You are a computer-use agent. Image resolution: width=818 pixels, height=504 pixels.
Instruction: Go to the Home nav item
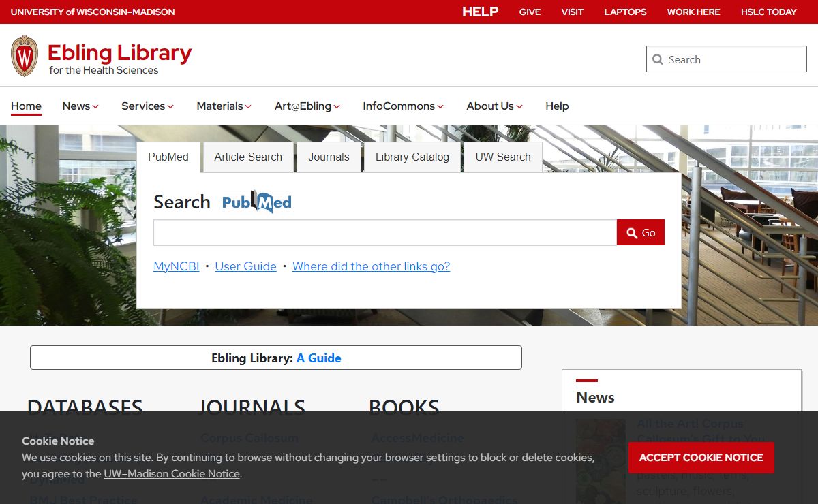point(26,106)
